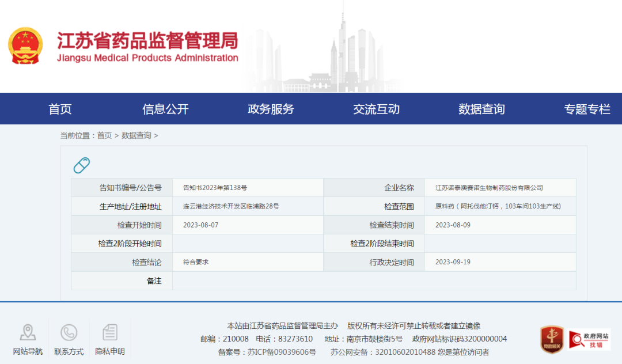Screen dimensions: 622x364
Task: Open the 联系方式 phone icon
Action: 69,332
